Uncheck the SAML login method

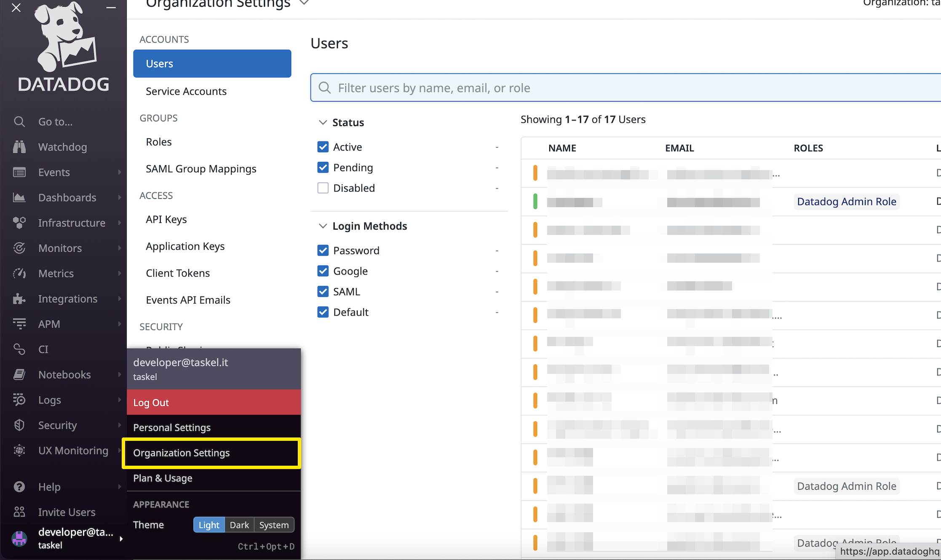click(323, 291)
